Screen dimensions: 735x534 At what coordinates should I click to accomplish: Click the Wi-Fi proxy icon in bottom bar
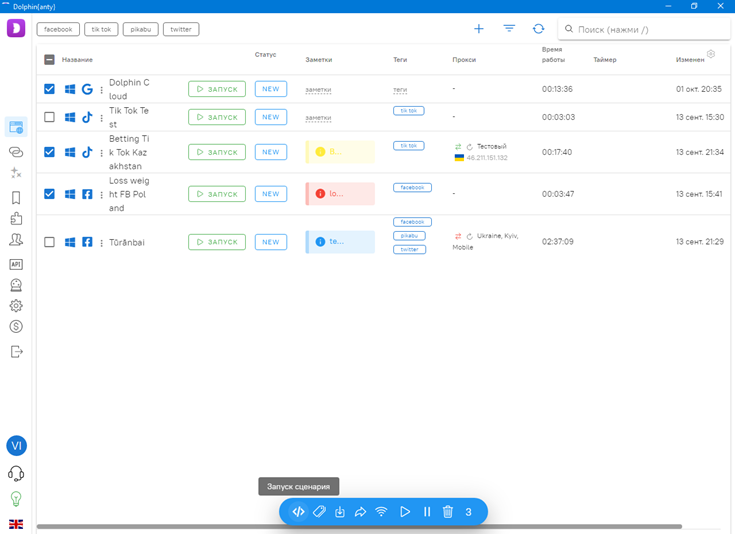tap(381, 512)
